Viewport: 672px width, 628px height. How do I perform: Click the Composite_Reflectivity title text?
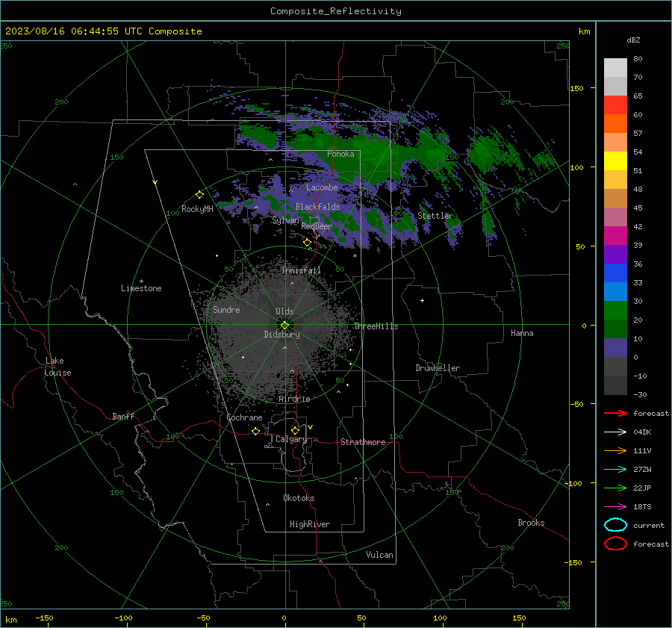click(335, 11)
